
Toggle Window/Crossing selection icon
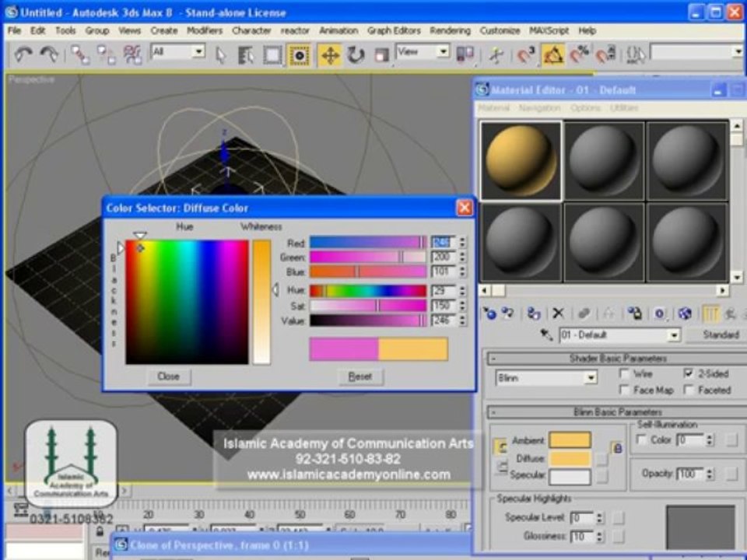(x=299, y=55)
